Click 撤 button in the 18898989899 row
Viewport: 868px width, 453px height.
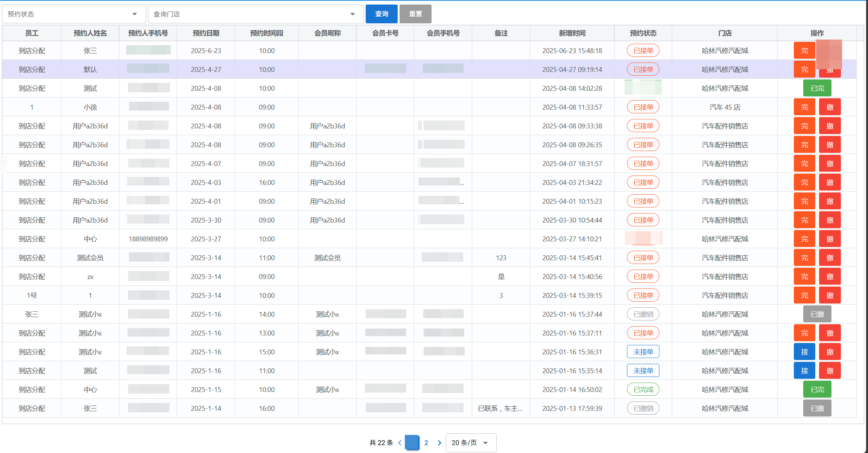pyautogui.click(x=830, y=239)
